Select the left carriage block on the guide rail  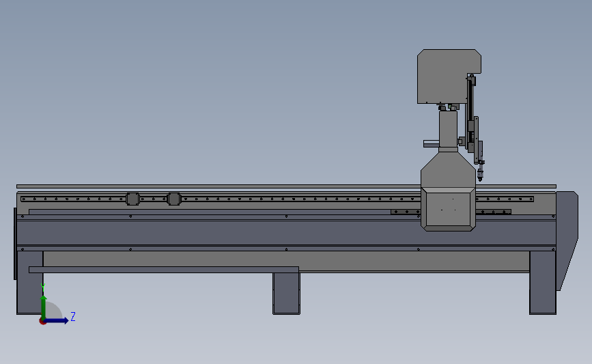(132, 199)
